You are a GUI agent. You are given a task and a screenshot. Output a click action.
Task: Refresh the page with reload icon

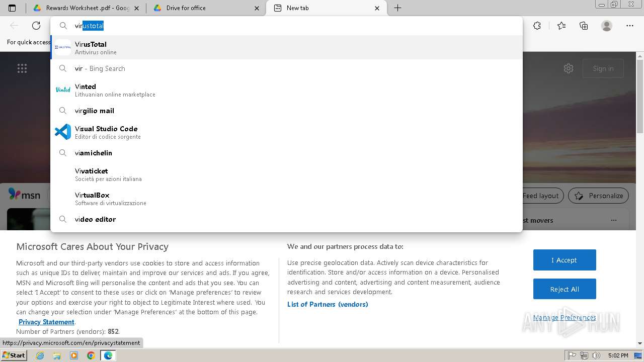36,26
